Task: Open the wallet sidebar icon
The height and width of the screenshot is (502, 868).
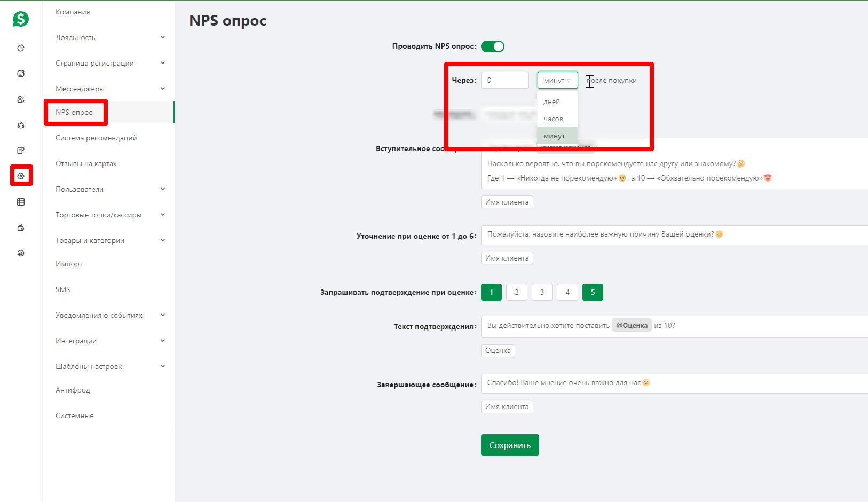Action: pyautogui.click(x=21, y=228)
